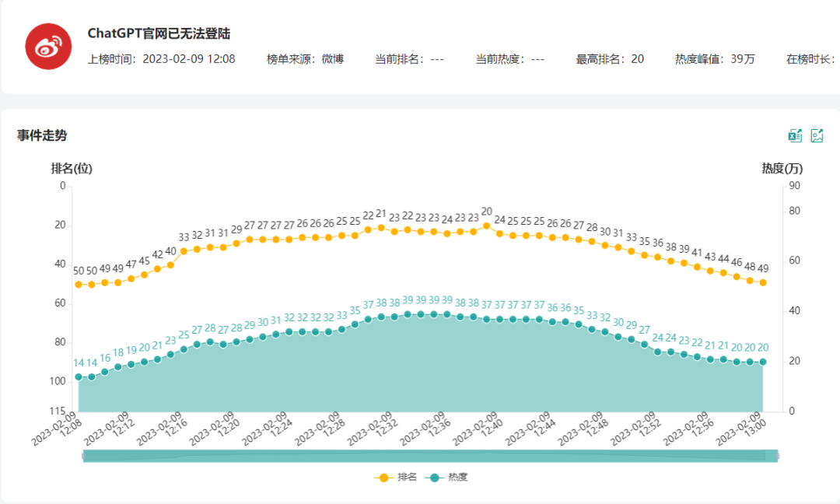Screen dimensions: 840x504
Task: Select the orange rank point labeled 40
Action: tap(170, 265)
